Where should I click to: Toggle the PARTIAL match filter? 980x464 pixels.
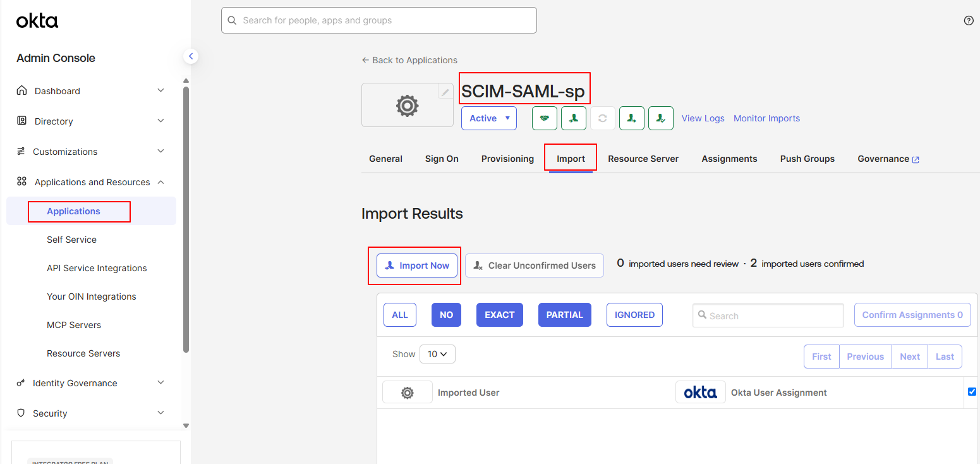pyautogui.click(x=565, y=315)
